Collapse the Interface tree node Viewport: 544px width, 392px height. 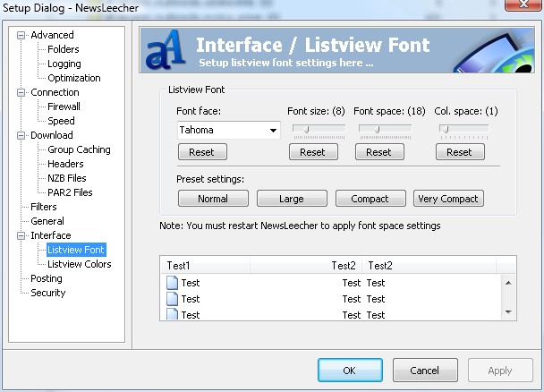[21, 236]
